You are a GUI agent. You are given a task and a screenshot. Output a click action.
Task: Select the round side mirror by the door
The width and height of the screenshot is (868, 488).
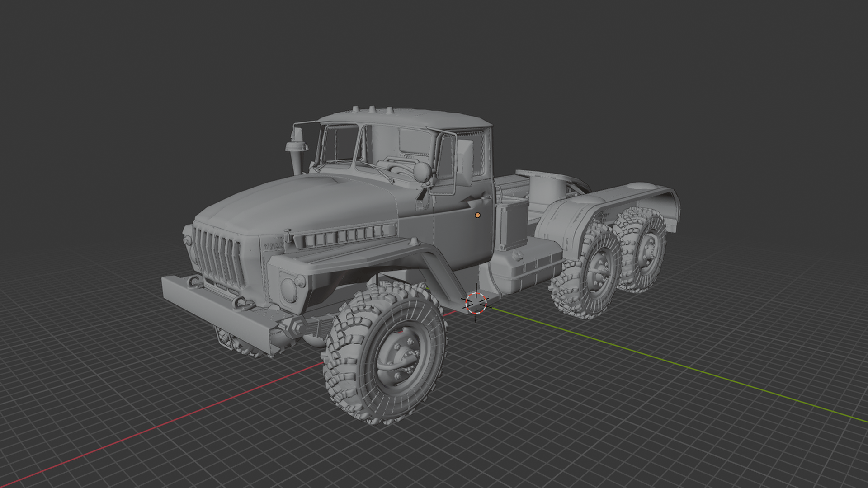coord(422,172)
